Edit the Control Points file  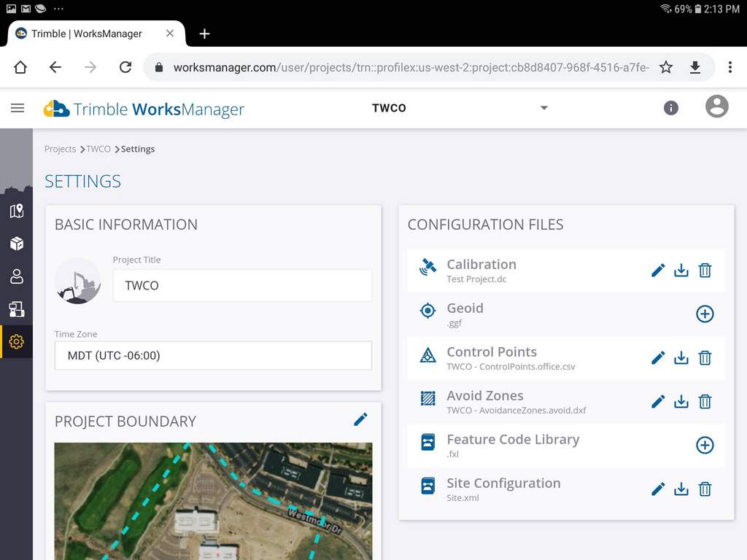pos(658,357)
